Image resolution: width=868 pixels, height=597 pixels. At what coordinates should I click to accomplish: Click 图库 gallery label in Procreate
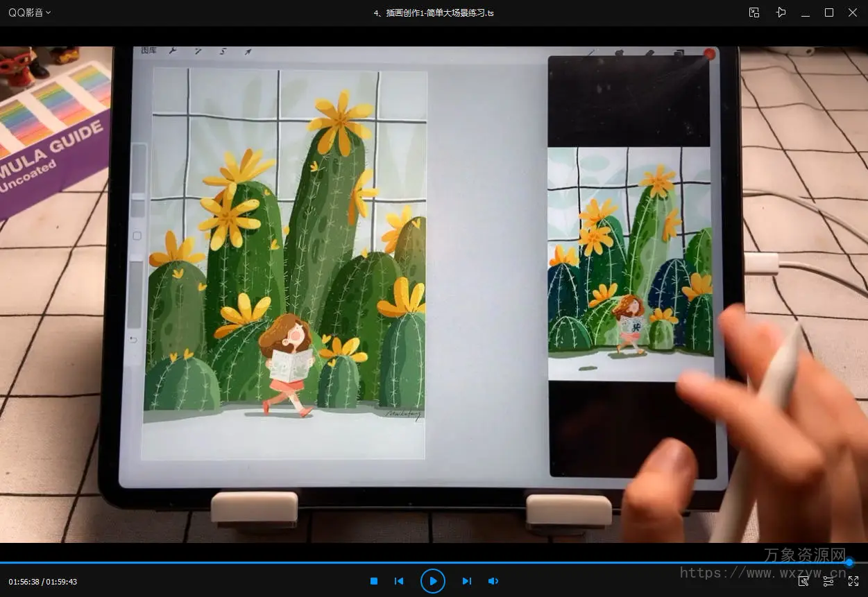[148, 51]
